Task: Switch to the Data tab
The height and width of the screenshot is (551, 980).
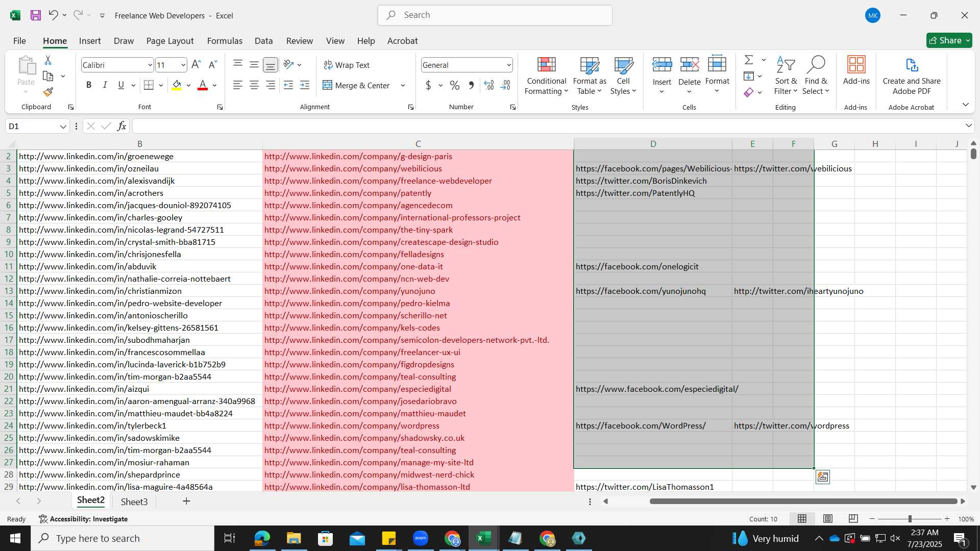Action: pos(263,41)
